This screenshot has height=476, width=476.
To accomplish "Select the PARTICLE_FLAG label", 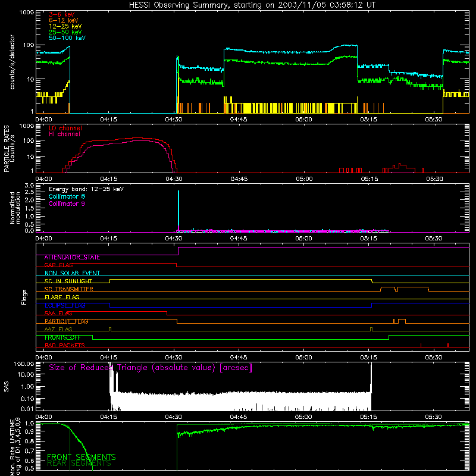I will [x=67, y=321].
